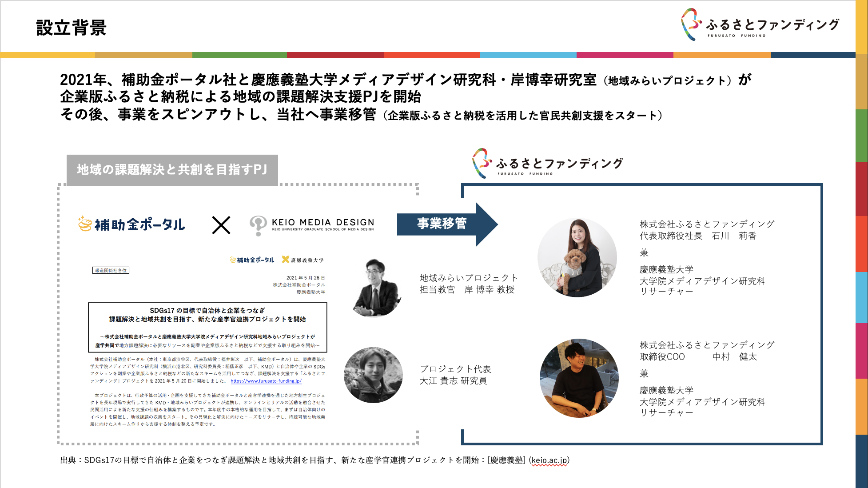The image size is (868, 488).
Task: Click the 報道関係各位 boxed label
Action: (x=111, y=270)
